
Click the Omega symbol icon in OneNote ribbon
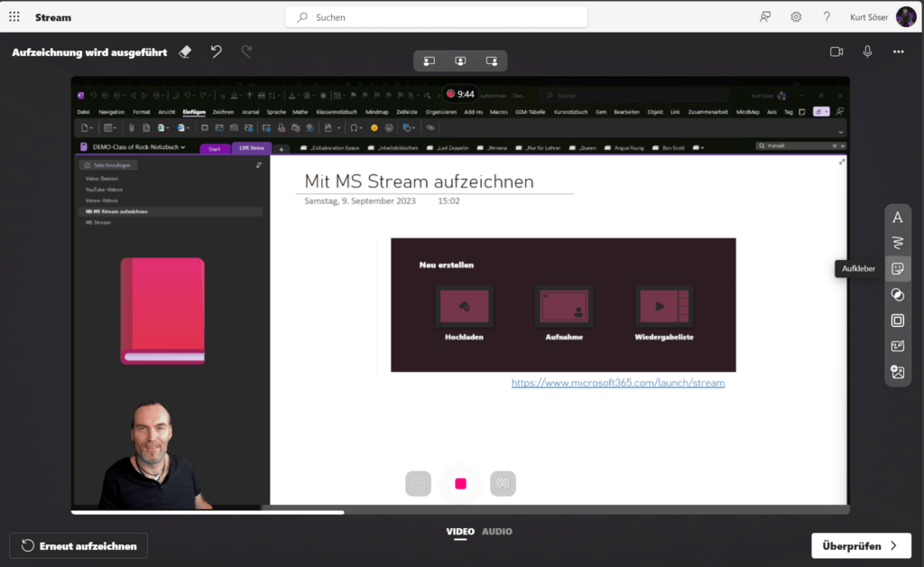coord(354,128)
